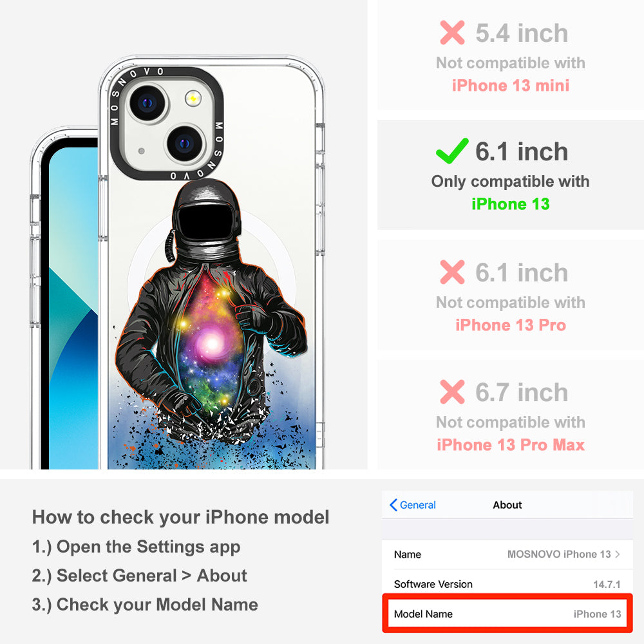644x644 pixels.
Task: Click the MOSNOVO iPhone 13 name value
Action: coord(559,554)
